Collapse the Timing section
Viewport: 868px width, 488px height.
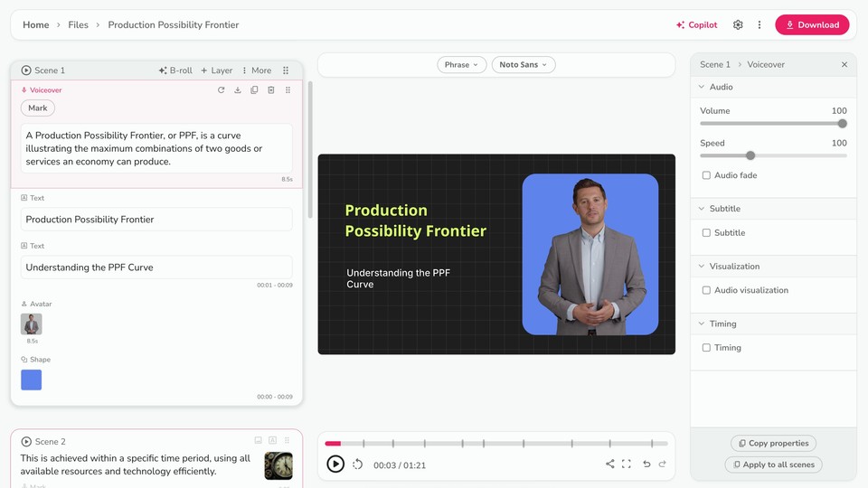point(702,324)
